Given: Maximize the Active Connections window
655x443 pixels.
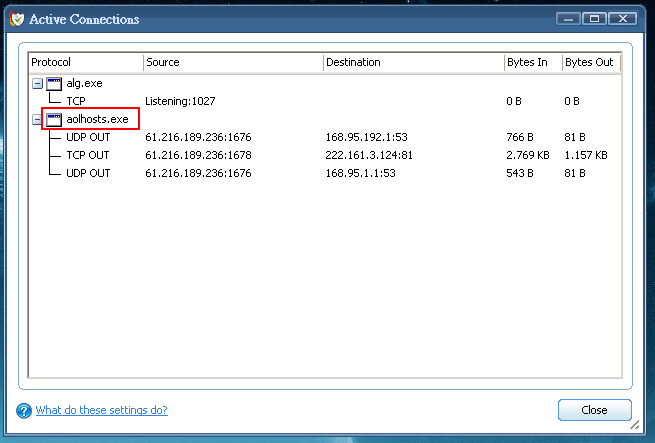Looking at the screenshot, I should pyautogui.click(x=594, y=19).
